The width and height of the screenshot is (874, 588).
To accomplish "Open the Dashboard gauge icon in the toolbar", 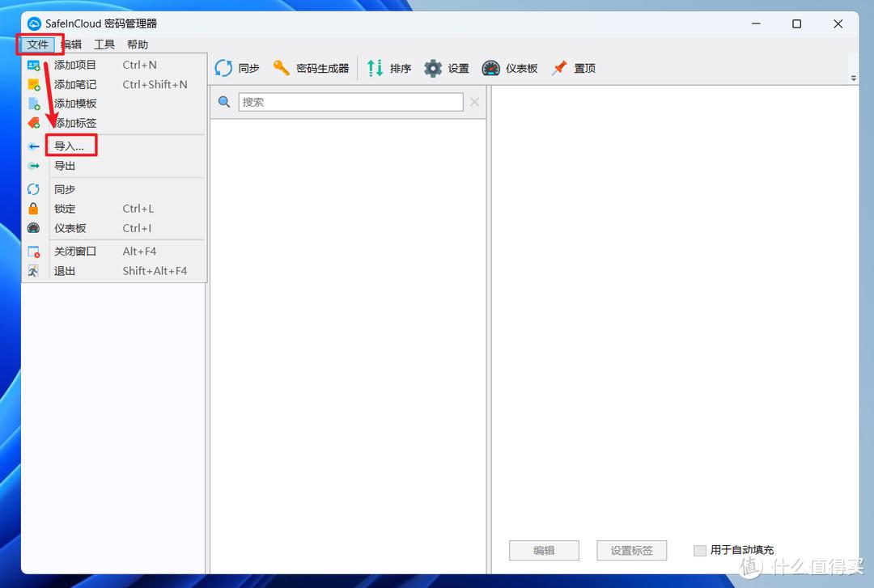I will click(491, 69).
